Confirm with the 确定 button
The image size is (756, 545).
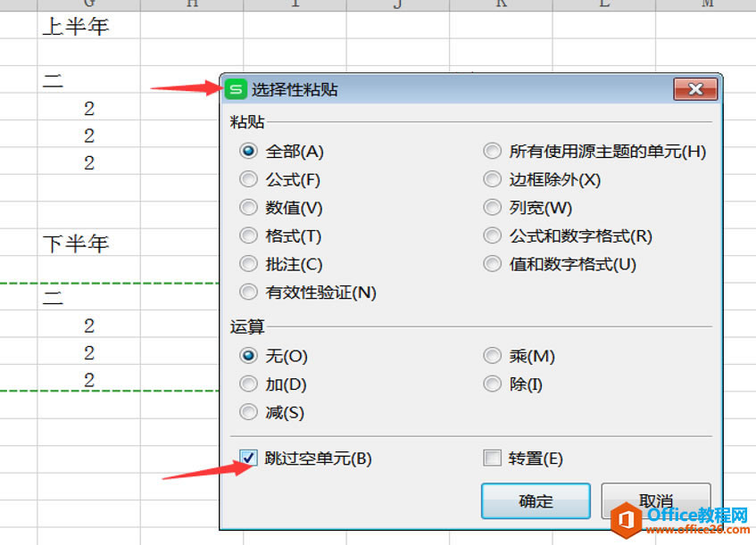tap(536, 501)
